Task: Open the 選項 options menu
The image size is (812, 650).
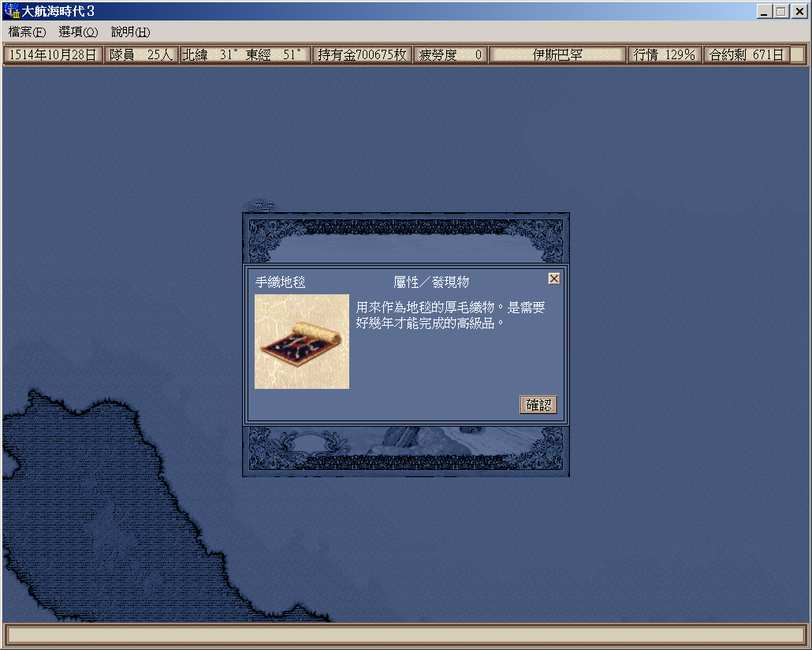Action: (78, 32)
